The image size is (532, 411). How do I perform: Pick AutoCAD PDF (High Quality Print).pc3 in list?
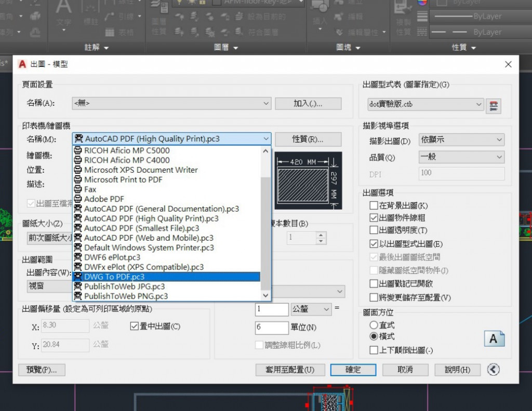click(x=167, y=218)
